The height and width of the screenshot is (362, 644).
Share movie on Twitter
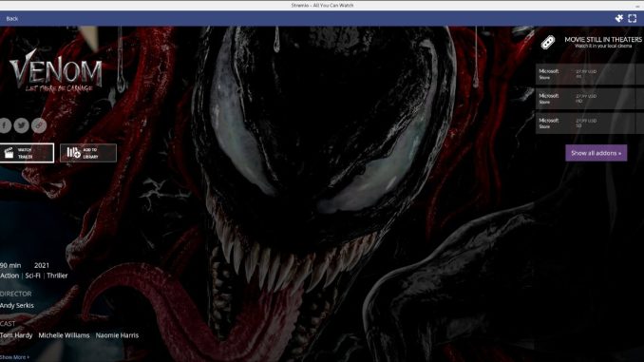point(21,125)
